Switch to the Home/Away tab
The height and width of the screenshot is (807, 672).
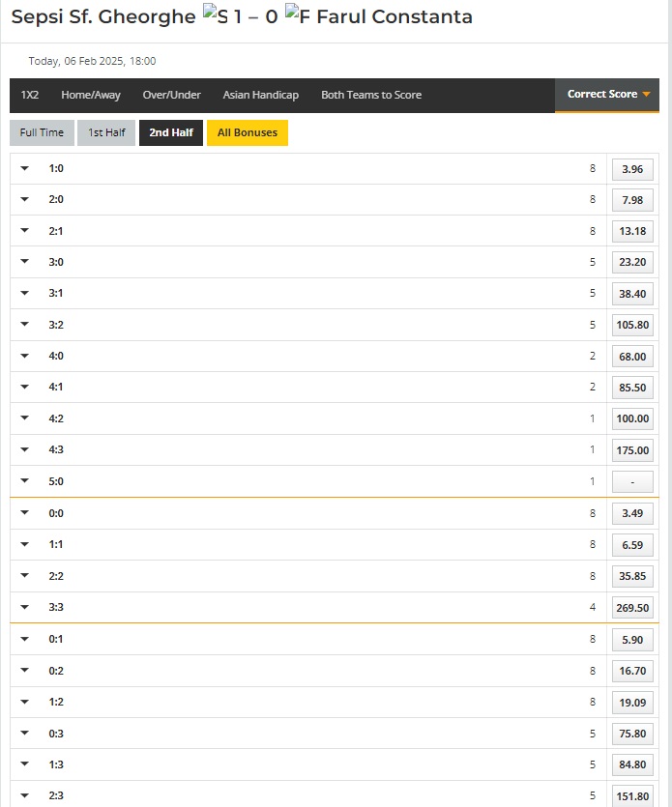[91, 95]
